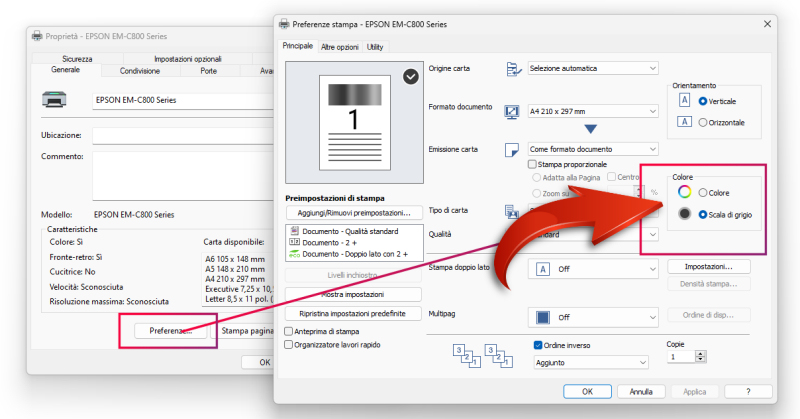Open Multipag dropdown
Image resolution: width=800 pixels, height=419 pixels.
point(593,317)
